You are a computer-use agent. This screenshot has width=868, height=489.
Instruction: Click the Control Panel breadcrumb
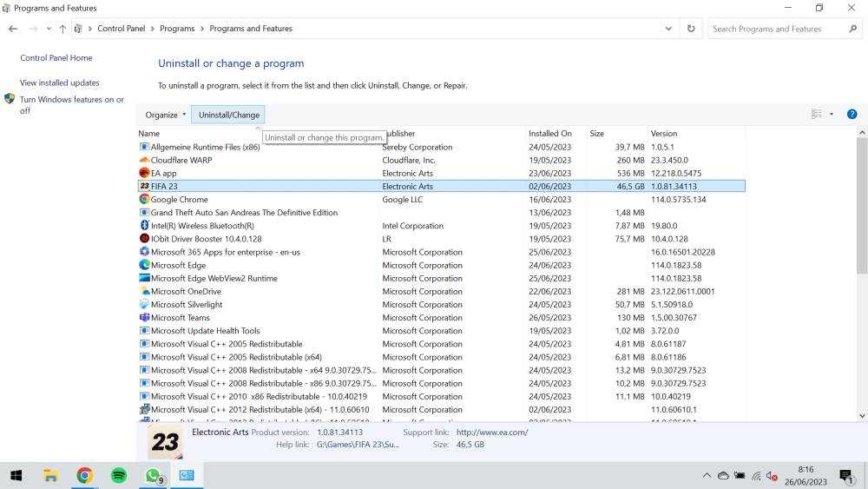(x=122, y=29)
